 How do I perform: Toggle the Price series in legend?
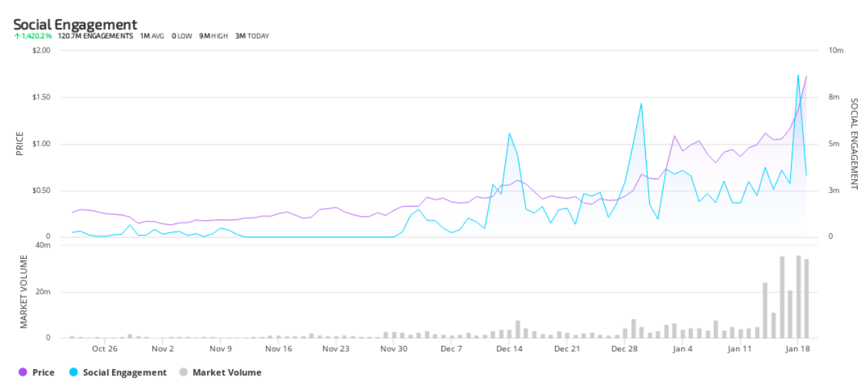tap(37, 373)
